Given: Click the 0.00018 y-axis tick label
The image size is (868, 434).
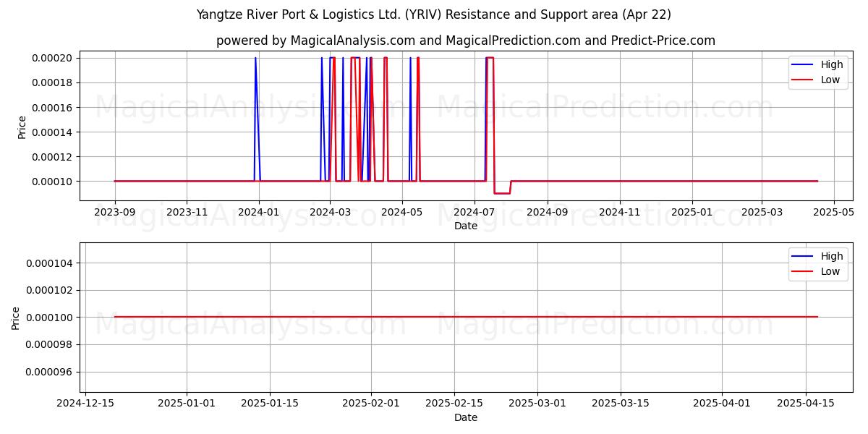Looking at the screenshot, I should (53, 83).
